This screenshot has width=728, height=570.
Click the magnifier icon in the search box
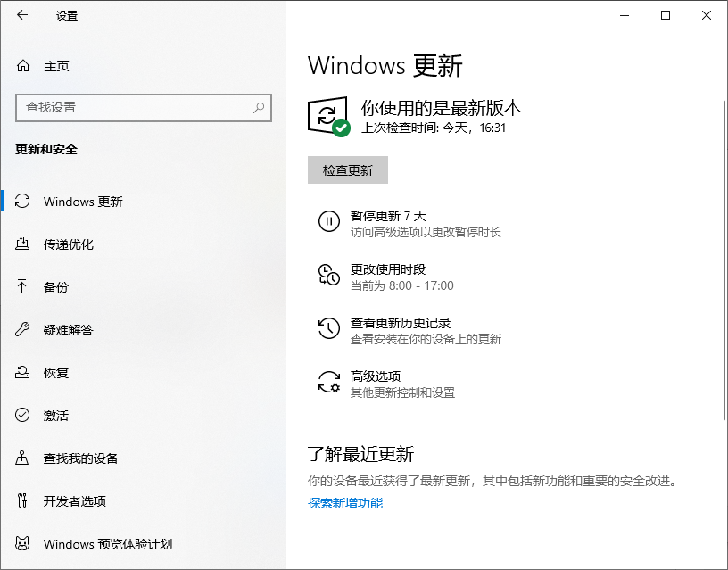[x=259, y=108]
